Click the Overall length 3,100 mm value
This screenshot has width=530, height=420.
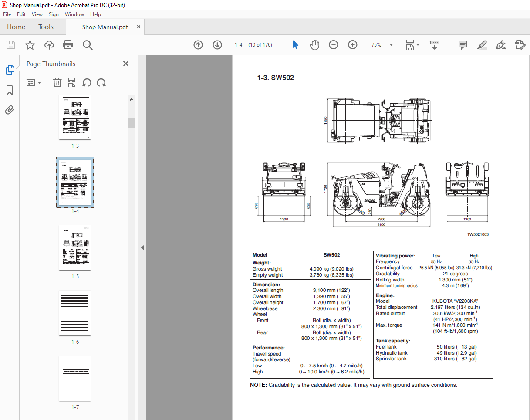click(x=331, y=290)
